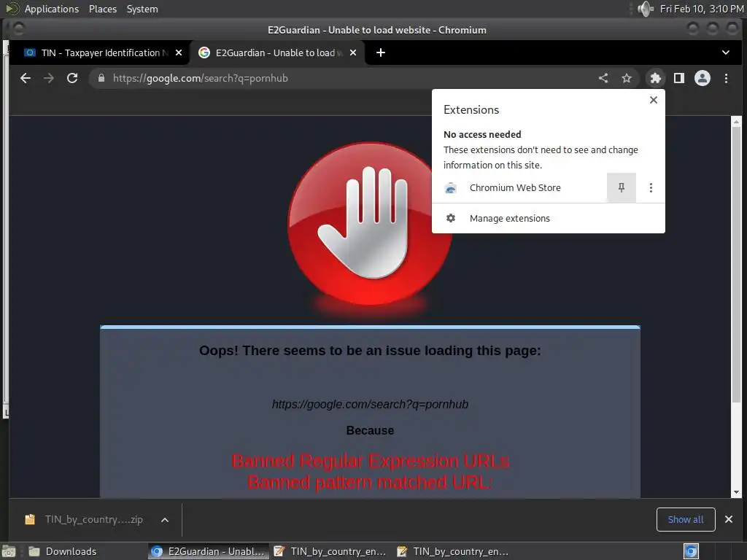The height and width of the screenshot is (560, 747).
Task: Click the page vertical scrollbar
Action: [x=737, y=265]
